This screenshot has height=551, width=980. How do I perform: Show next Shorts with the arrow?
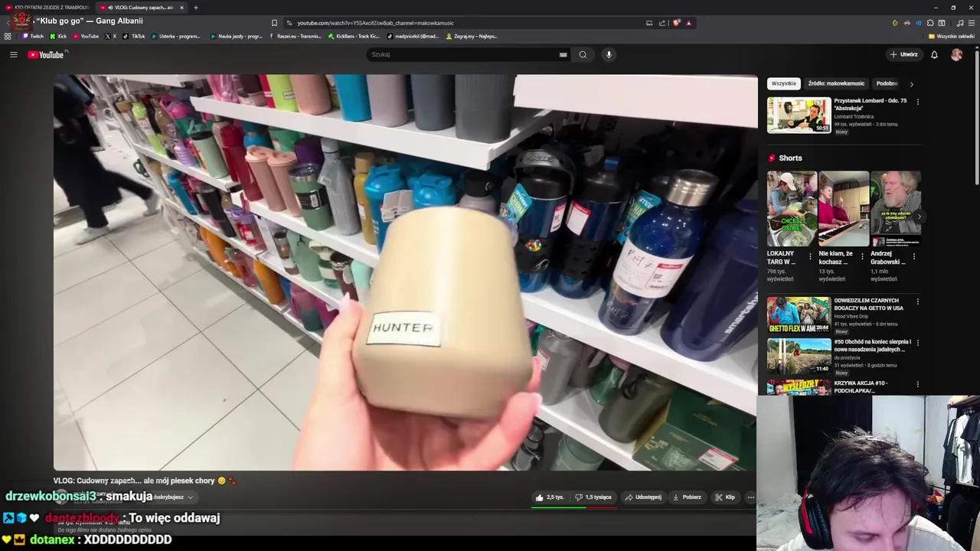pos(919,217)
